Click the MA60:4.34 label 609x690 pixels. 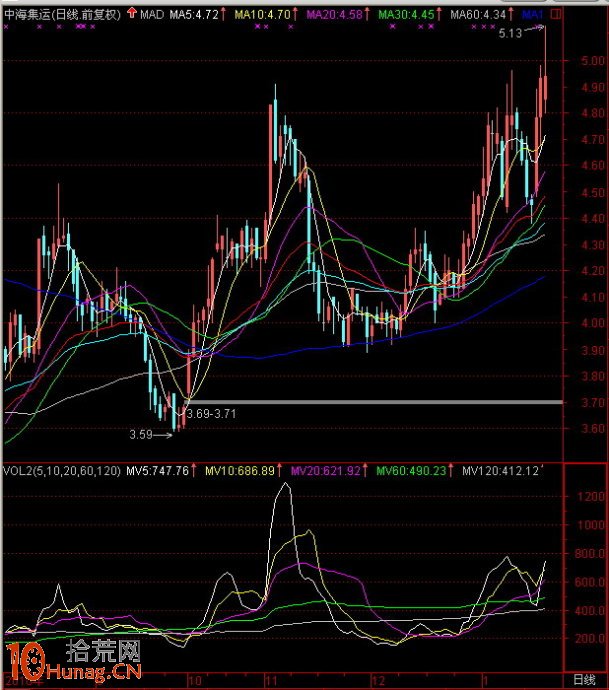(478, 15)
